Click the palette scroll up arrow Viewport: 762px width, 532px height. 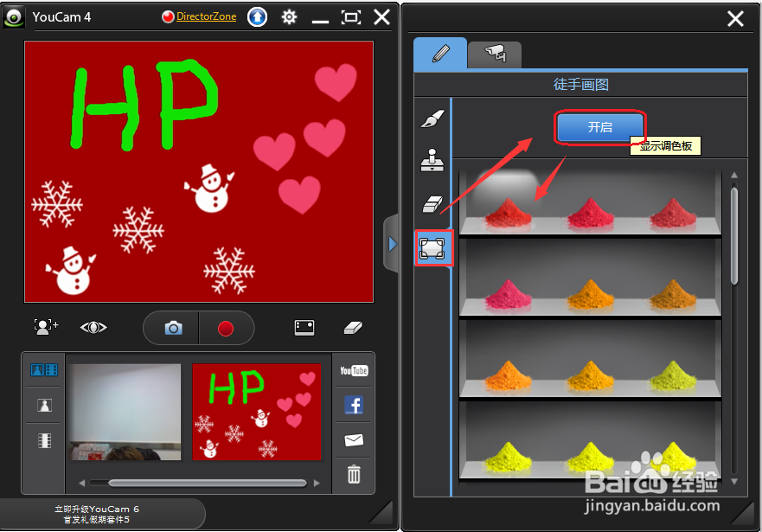[x=734, y=175]
